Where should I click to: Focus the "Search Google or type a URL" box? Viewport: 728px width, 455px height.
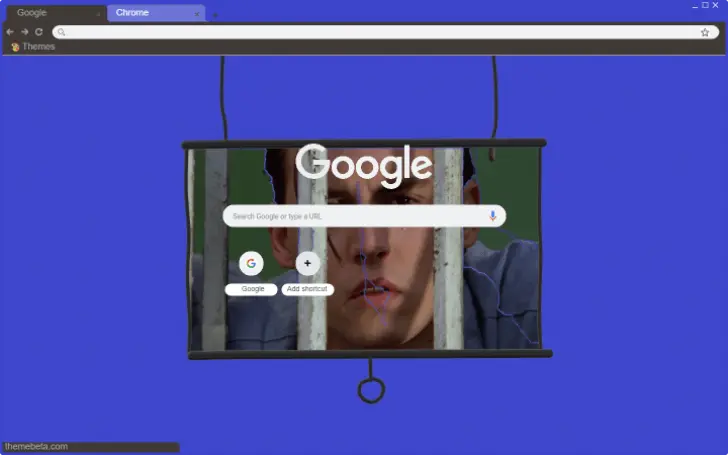(355, 216)
